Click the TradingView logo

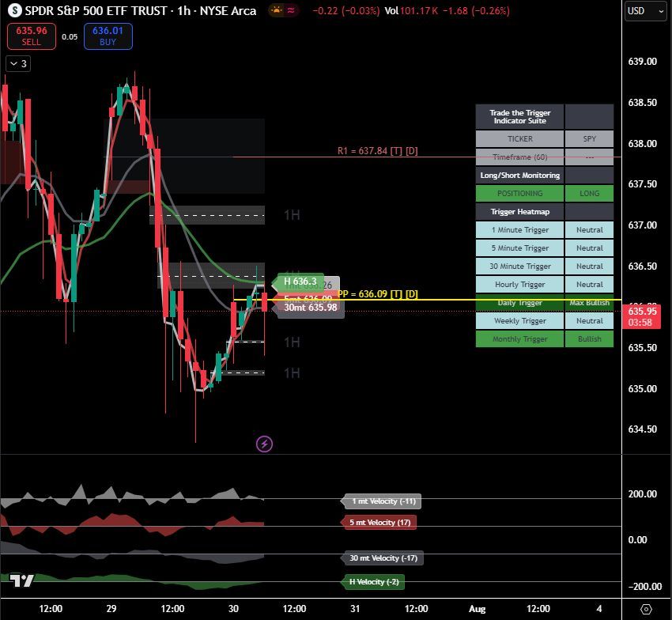point(21,580)
